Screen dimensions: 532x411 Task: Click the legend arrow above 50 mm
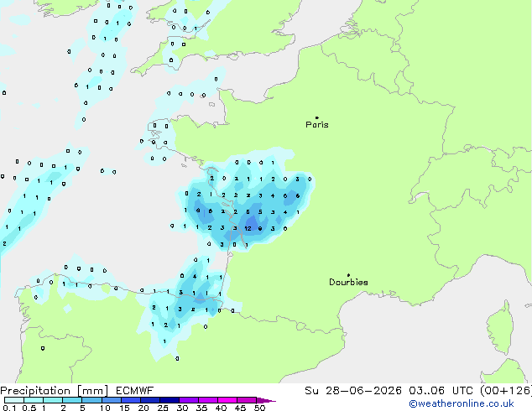(266, 400)
